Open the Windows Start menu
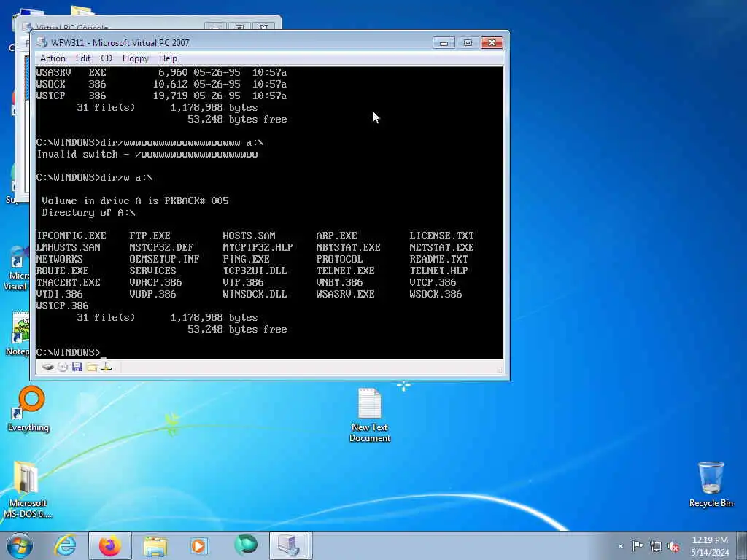747x560 pixels. click(20, 545)
